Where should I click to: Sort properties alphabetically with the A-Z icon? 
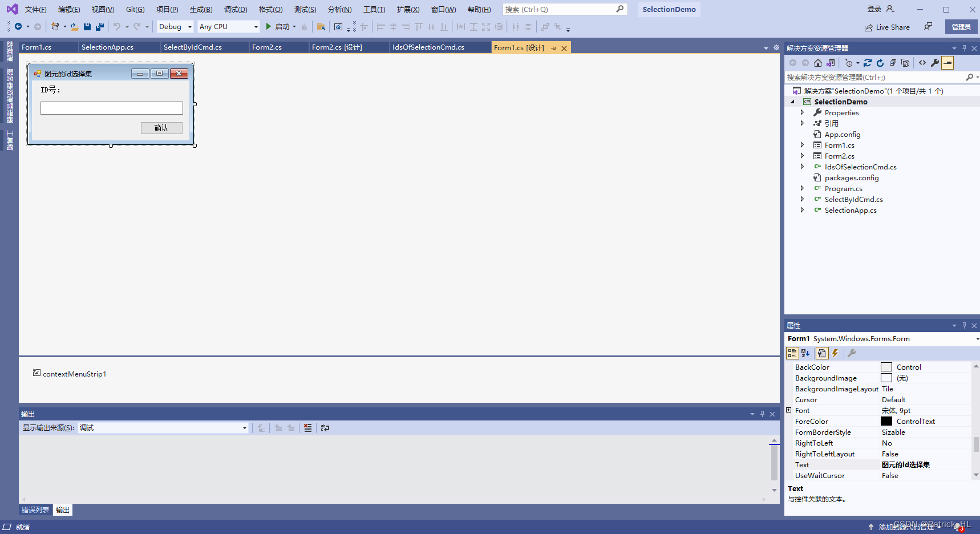(x=805, y=353)
